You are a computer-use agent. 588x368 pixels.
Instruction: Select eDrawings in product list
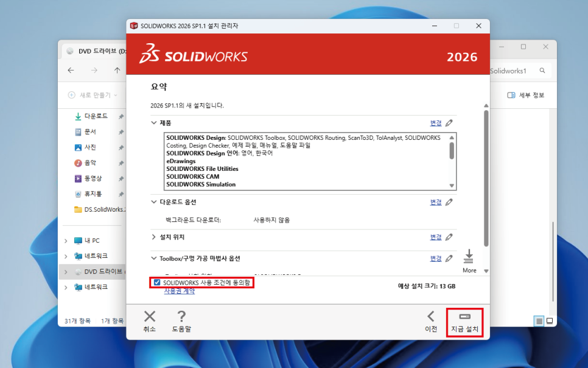click(181, 161)
